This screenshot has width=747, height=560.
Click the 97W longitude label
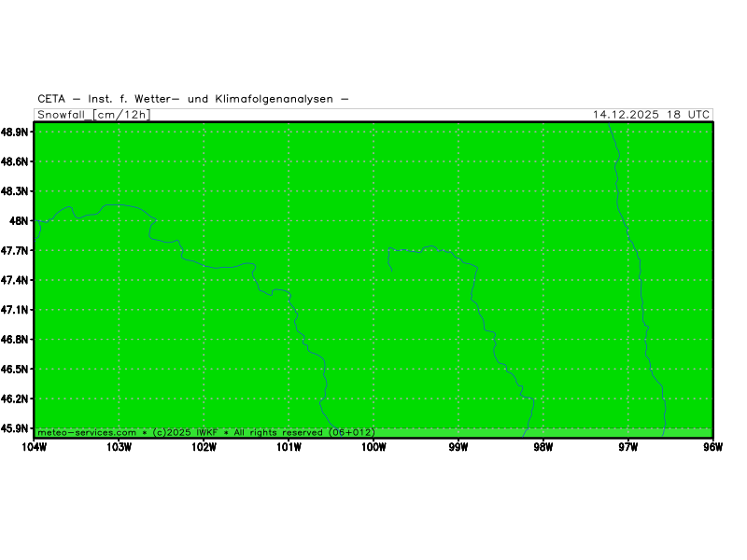(627, 446)
